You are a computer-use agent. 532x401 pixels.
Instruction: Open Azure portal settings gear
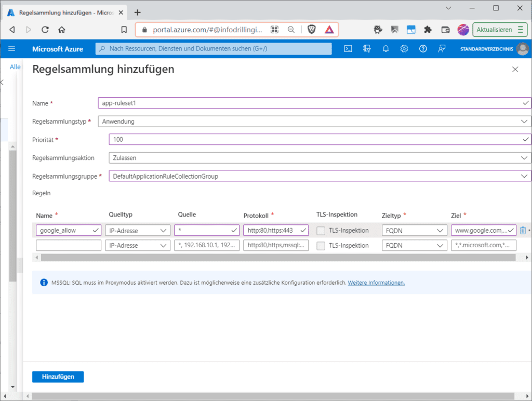tap(404, 49)
